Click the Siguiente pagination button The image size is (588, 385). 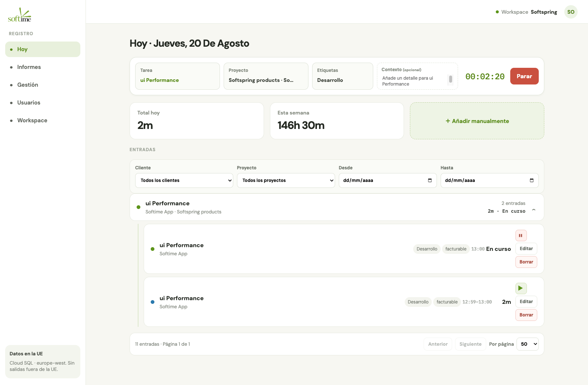(470, 344)
